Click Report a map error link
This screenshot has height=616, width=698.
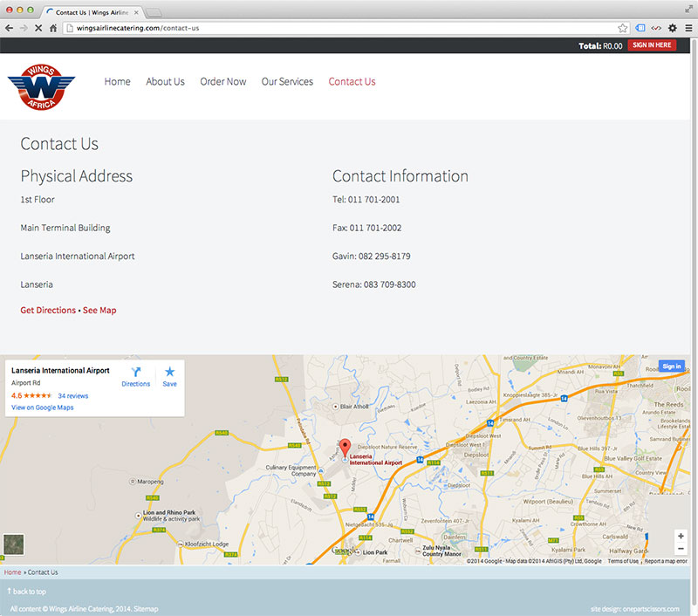(x=666, y=561)
